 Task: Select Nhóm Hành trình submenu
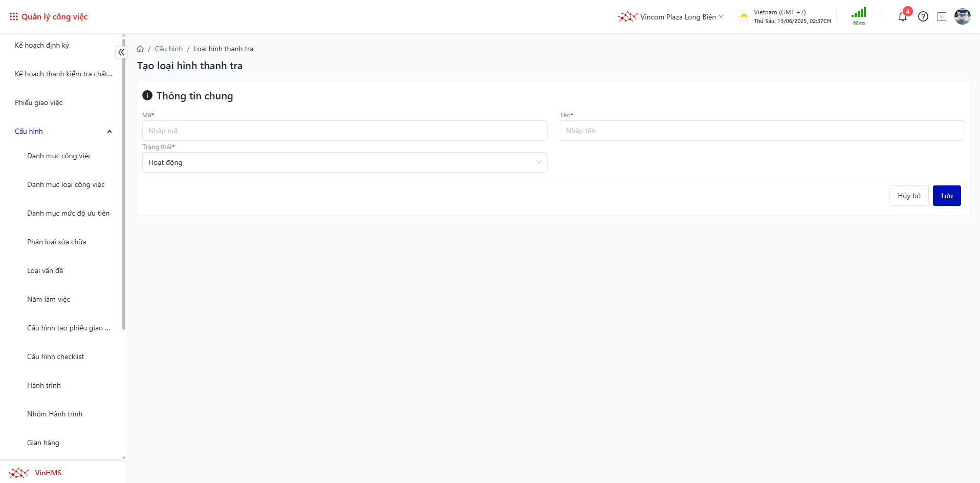(x=55, y=414)
